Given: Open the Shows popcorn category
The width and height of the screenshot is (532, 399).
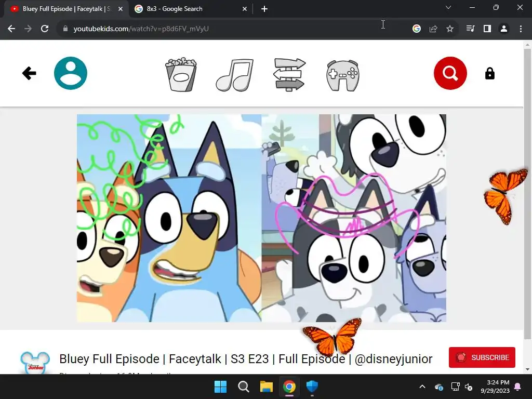Looking at the screenshot, I should [x=181, y=75].
